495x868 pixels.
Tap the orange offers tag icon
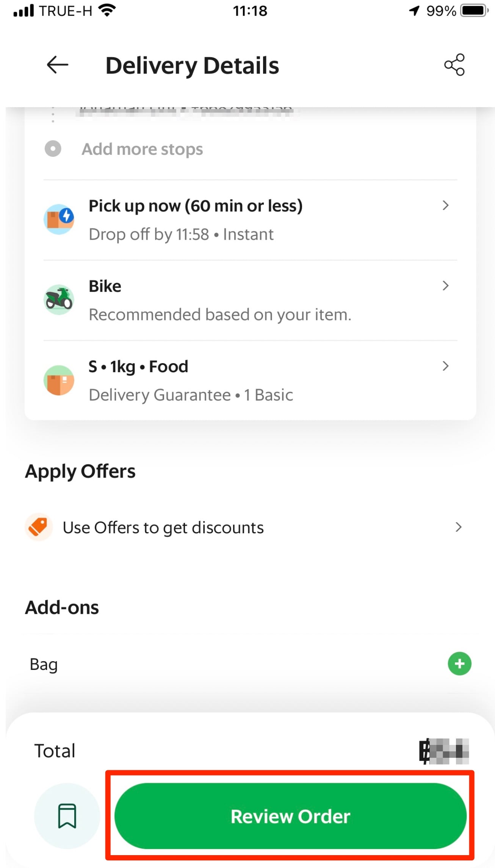tap(38, 527)
